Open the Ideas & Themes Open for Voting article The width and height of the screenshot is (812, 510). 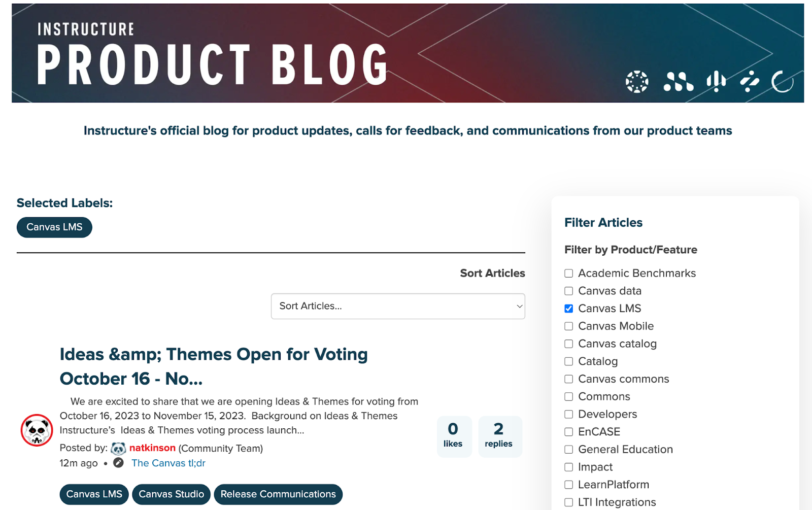pyautogui.click(x=214, y=366)
